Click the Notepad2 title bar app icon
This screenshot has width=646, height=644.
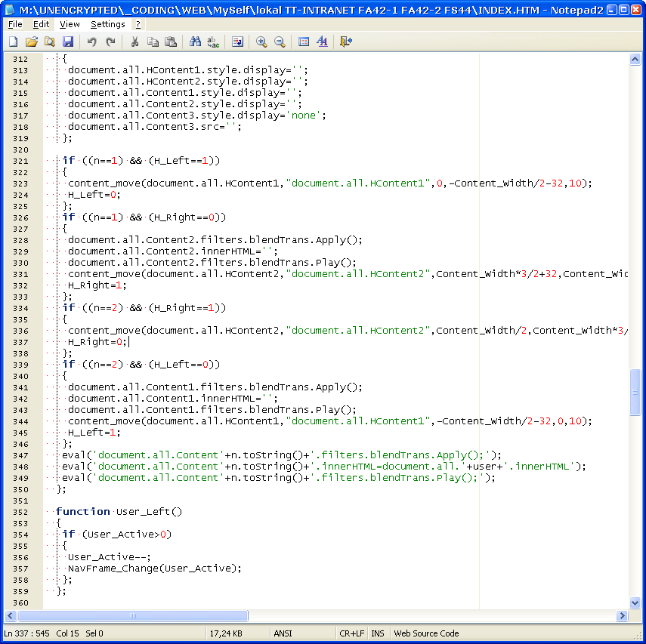coord(10,10)
